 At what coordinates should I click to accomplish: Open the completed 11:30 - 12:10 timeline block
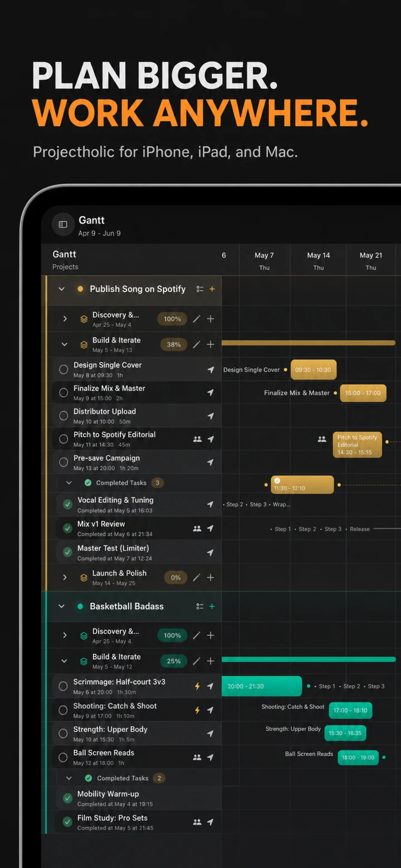tap(302, 485)
